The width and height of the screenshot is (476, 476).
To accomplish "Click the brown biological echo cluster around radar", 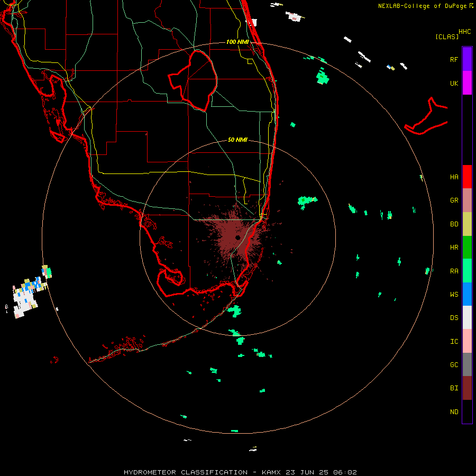I will 237,237.
